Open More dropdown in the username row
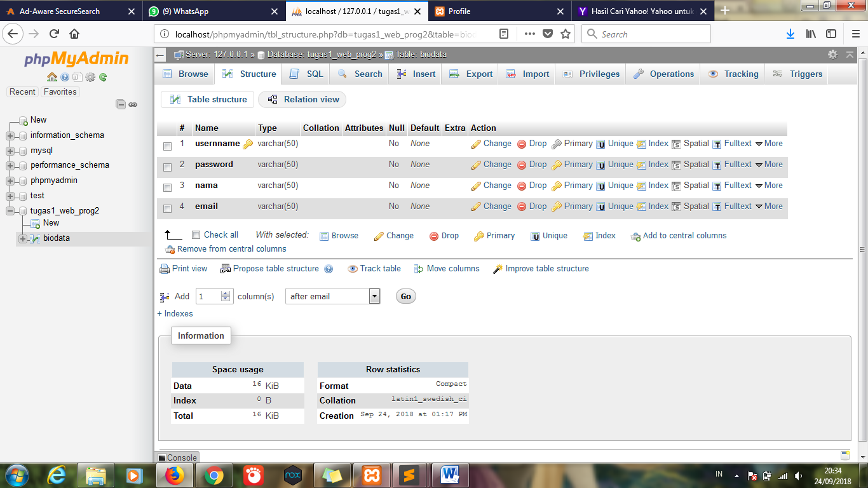Image resolution: width=868 pixels, height=488 pixels. [x=769, y=144]
